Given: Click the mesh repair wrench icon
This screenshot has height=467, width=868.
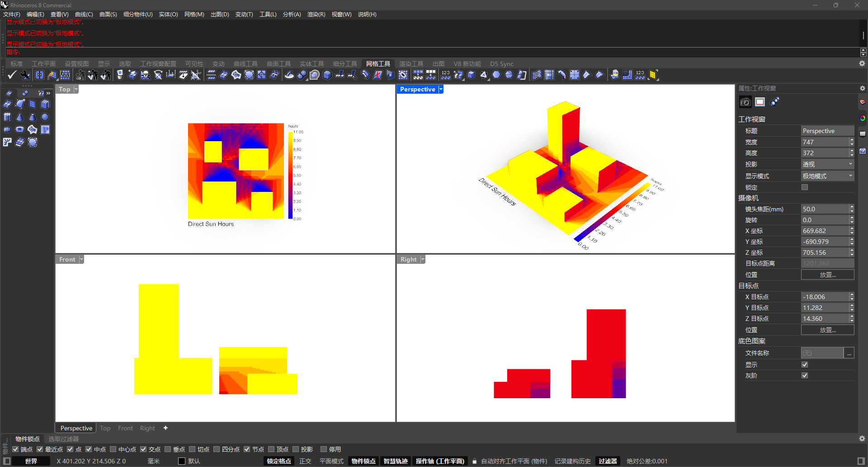Looking at the screenshot, I should pos(25,75).
